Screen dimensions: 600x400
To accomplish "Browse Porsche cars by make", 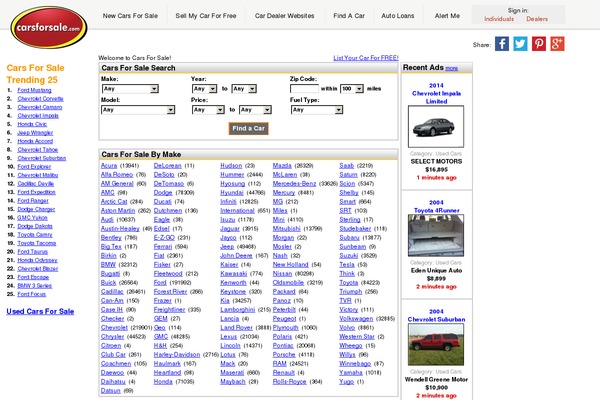I will pyautogui.click(x=284, y=355).
